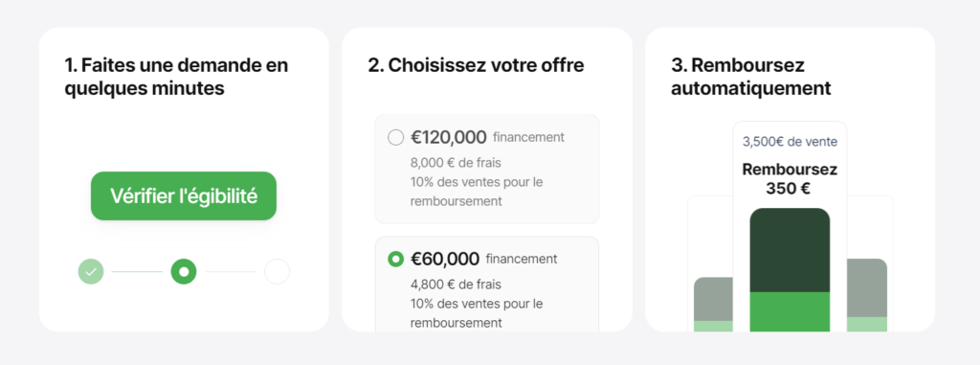Click the empty third step circle
The width and height of the screenshot is (980, 365).
pyautogui.click(x=277, y=272)
